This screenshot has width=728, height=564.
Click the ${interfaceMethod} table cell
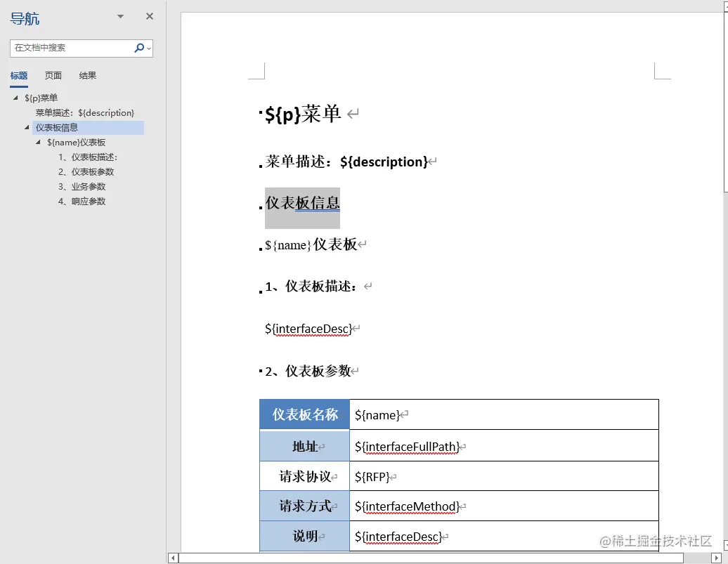click(x=505, y=506)
